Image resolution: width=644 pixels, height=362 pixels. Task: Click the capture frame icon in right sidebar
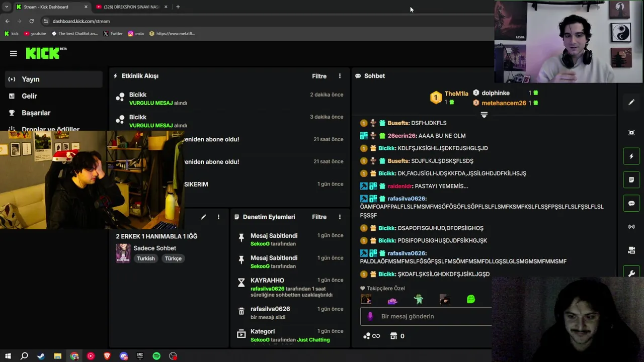(631, 133)
